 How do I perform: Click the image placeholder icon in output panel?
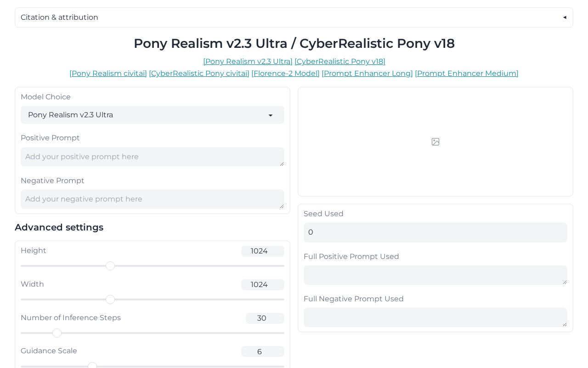tap(435, 142)
